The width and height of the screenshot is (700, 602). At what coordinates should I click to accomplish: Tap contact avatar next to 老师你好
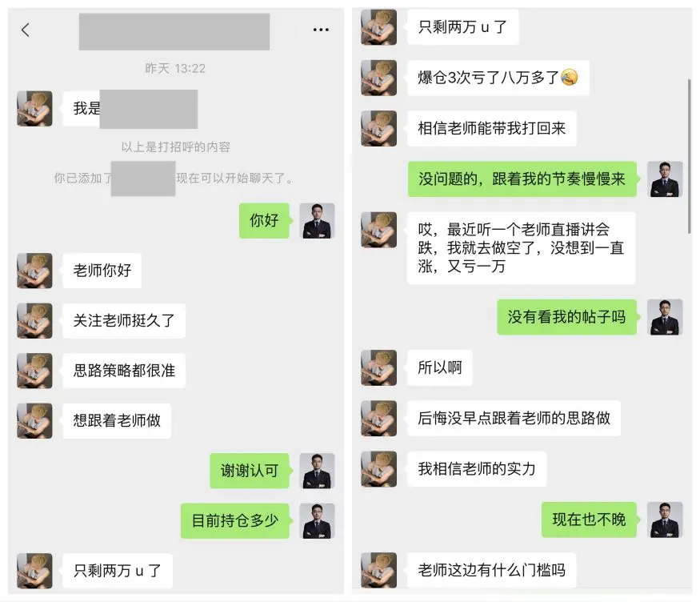point(35,271)
